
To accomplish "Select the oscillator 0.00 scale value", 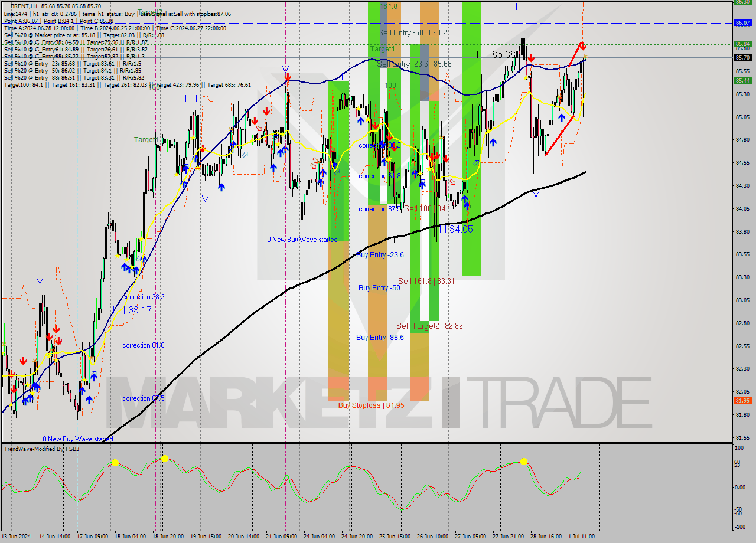I will click(740, 488).
